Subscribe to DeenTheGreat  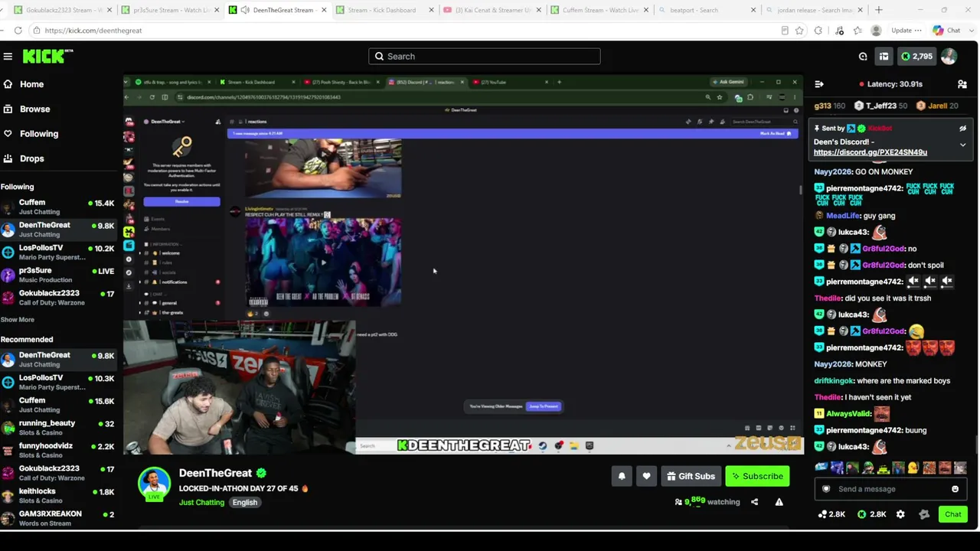click(757, 476)
